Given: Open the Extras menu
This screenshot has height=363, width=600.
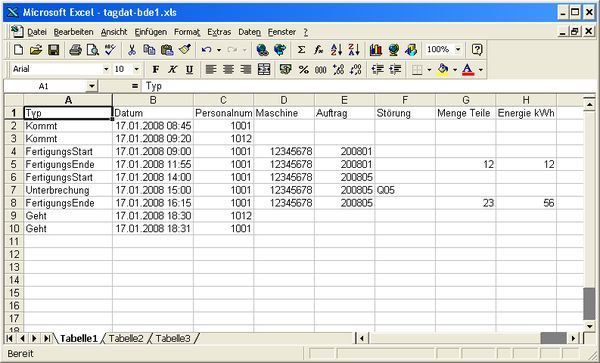Looking at the screenshot, I should click(x=219, y=32).
